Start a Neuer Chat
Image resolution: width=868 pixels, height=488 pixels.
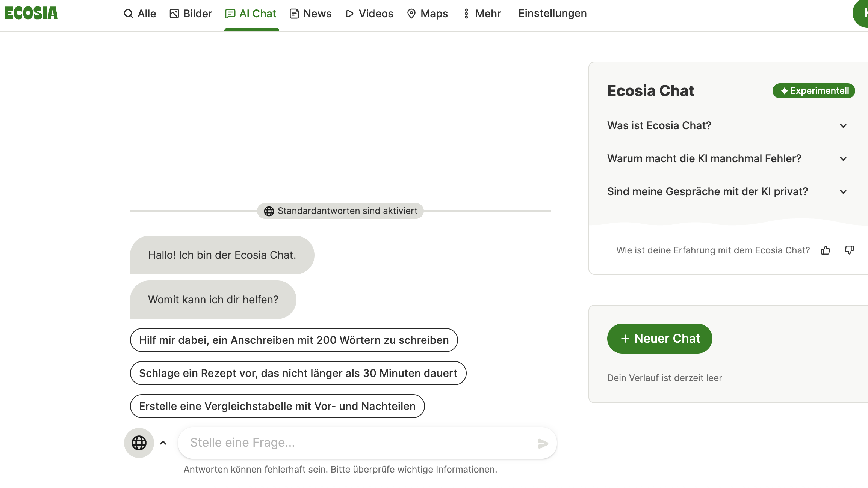click(660, 339)
